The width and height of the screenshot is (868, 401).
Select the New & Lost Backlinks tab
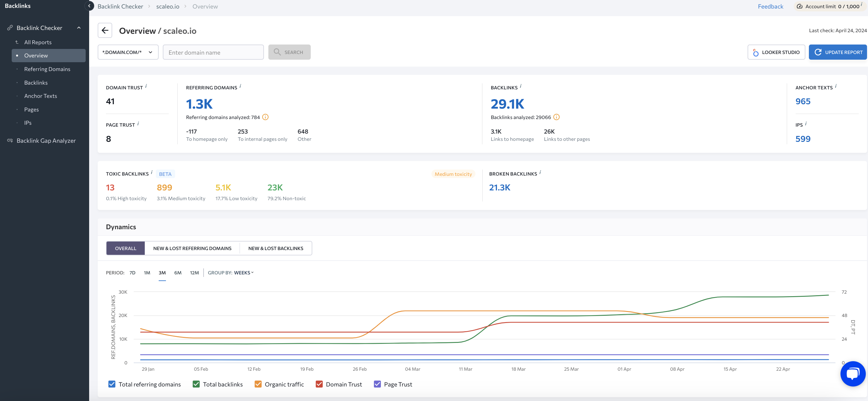coord(276,248)
